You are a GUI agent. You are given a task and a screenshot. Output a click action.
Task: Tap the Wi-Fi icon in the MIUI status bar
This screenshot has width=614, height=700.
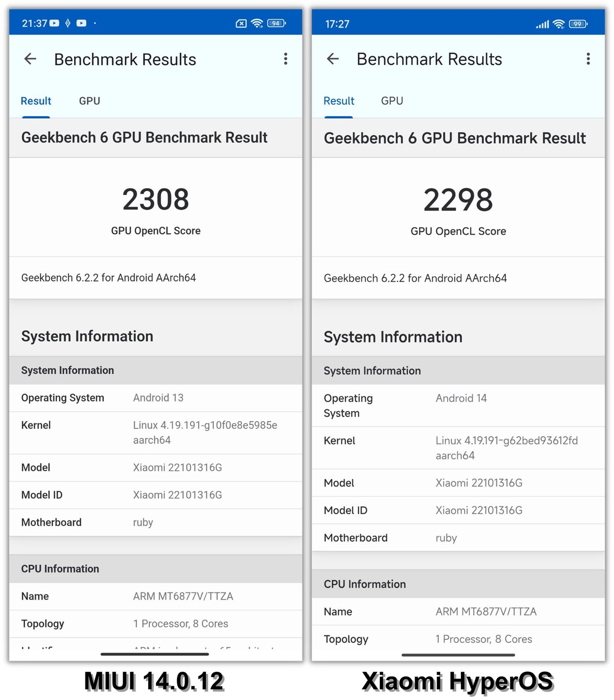click(257, 23)
